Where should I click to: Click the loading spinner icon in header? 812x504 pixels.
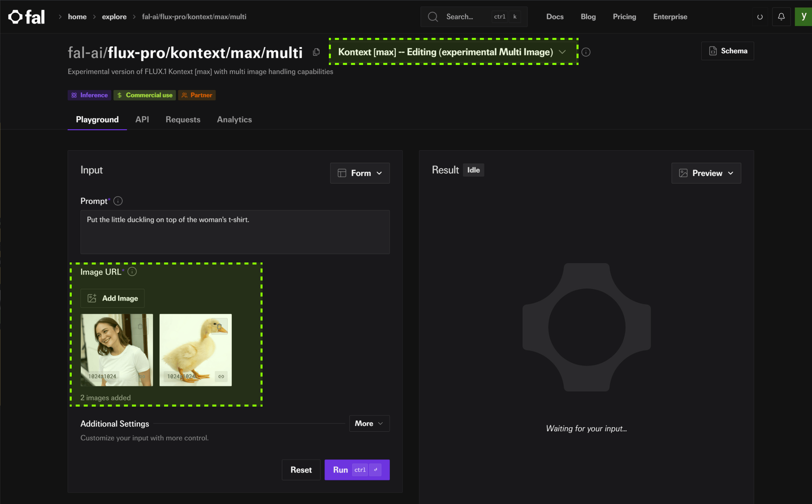[x=760, y=17]
